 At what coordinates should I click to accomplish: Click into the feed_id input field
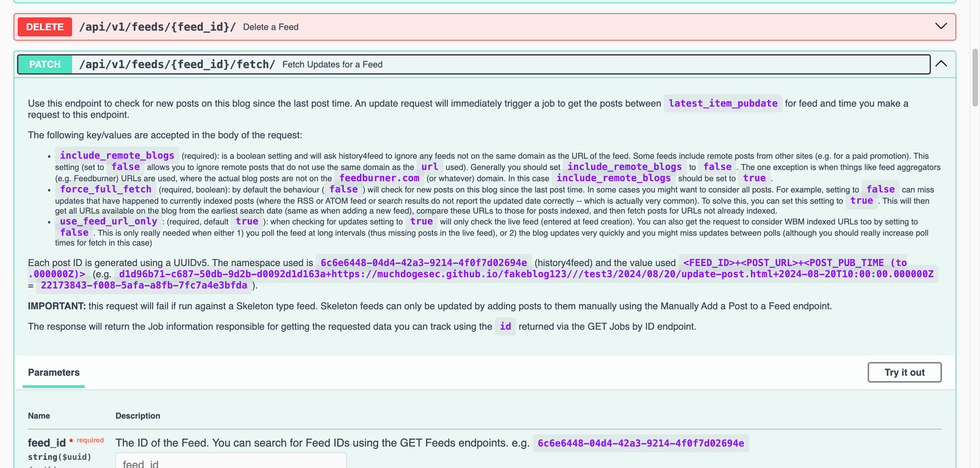point(231,462)
